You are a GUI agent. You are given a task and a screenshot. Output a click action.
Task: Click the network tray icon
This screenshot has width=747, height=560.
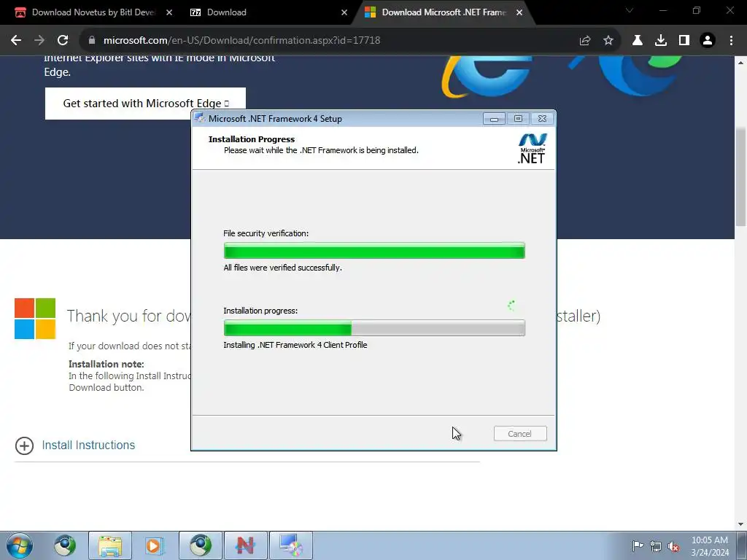(x=656, y=546)
